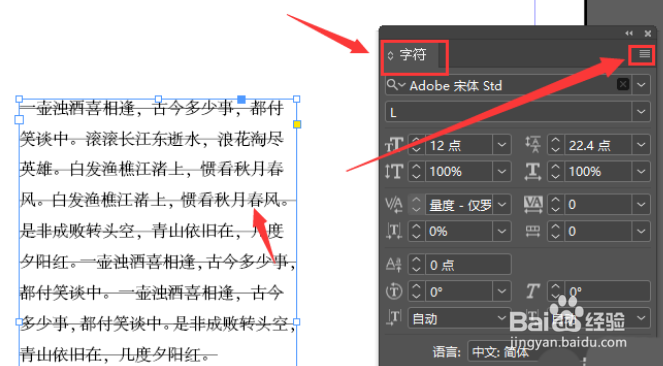Viewport: 663px width, 366px height.
Task: Click the tsume 0% field
Action: [x=458, y=231]
